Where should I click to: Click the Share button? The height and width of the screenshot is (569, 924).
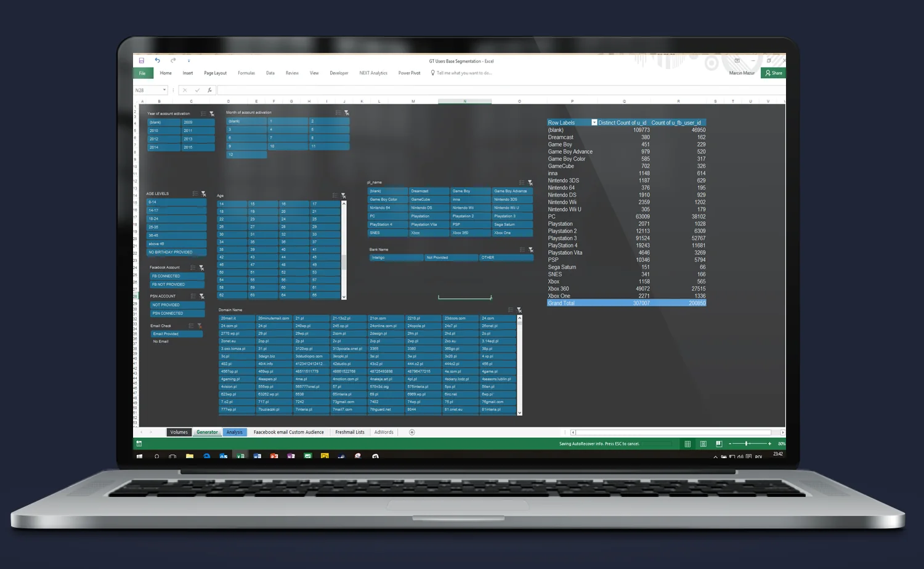click(774, 73)
